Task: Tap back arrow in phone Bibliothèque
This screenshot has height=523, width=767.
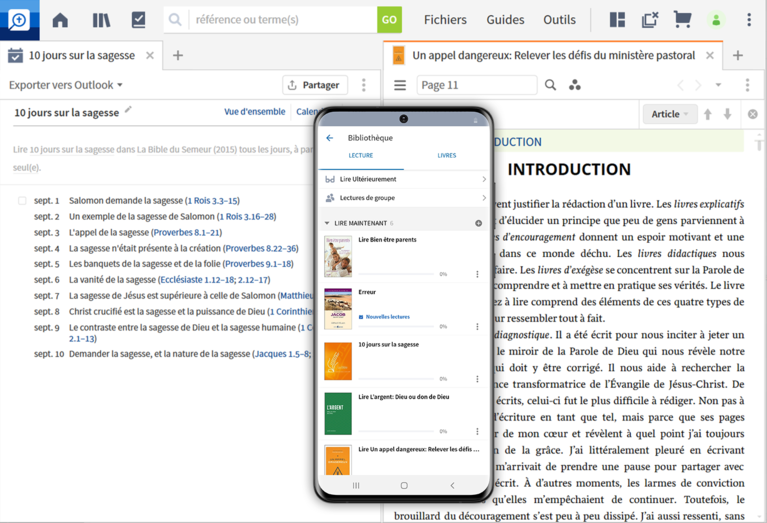Action: (x=330, y=138)
